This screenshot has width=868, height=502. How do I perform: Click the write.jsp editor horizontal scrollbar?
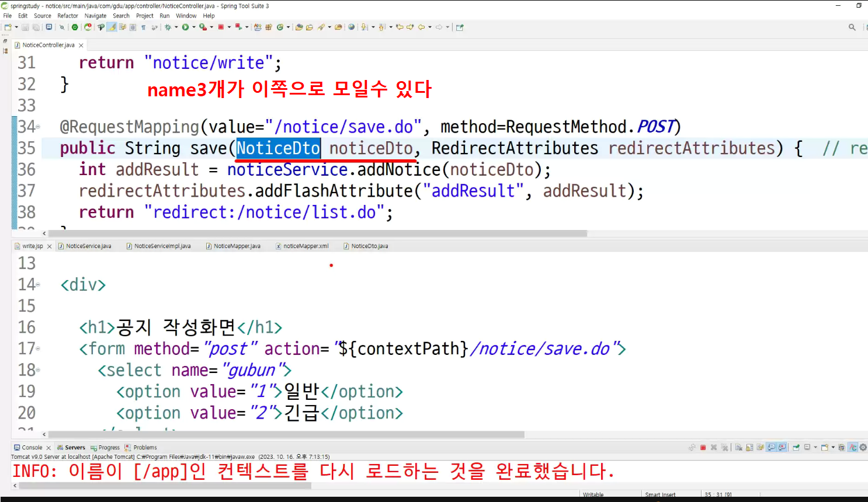tap(286, 434)
